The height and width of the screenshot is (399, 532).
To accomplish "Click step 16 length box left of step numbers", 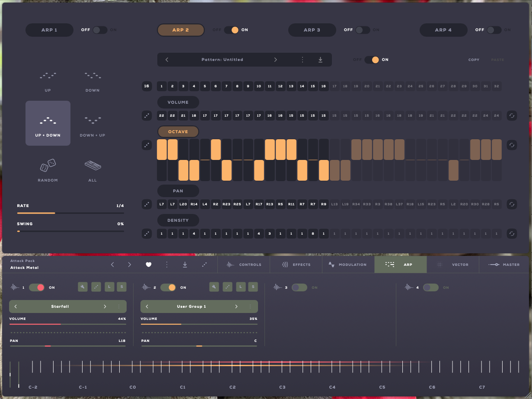I will [x=147, y=86].
